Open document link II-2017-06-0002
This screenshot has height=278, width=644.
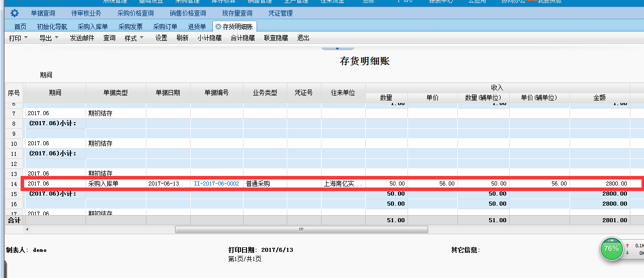(216, 184)
